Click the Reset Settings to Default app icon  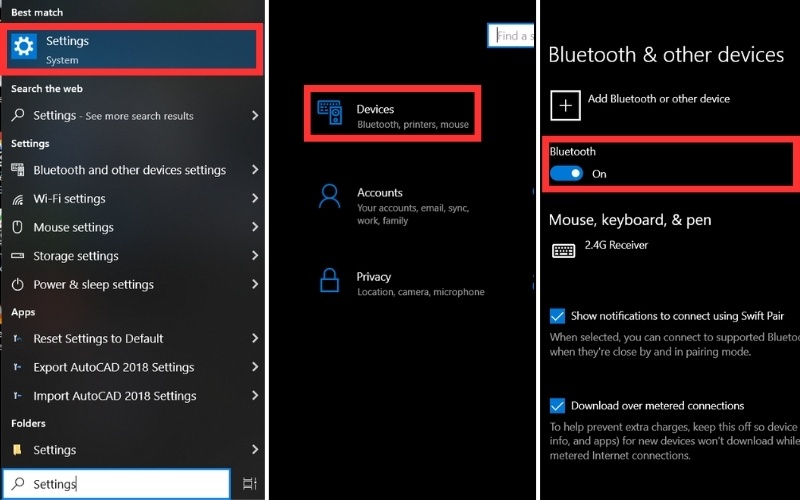pos(18,338)
